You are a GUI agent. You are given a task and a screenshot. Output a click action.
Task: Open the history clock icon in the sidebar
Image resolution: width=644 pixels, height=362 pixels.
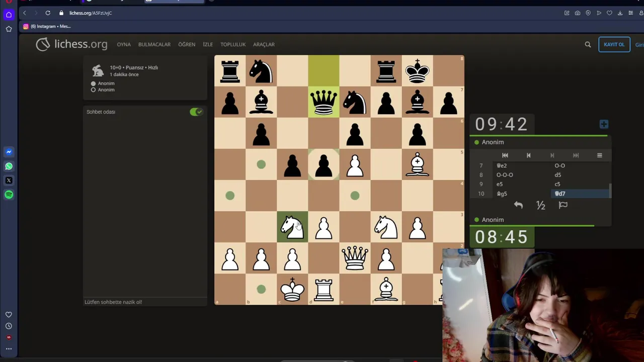[9, 326]
